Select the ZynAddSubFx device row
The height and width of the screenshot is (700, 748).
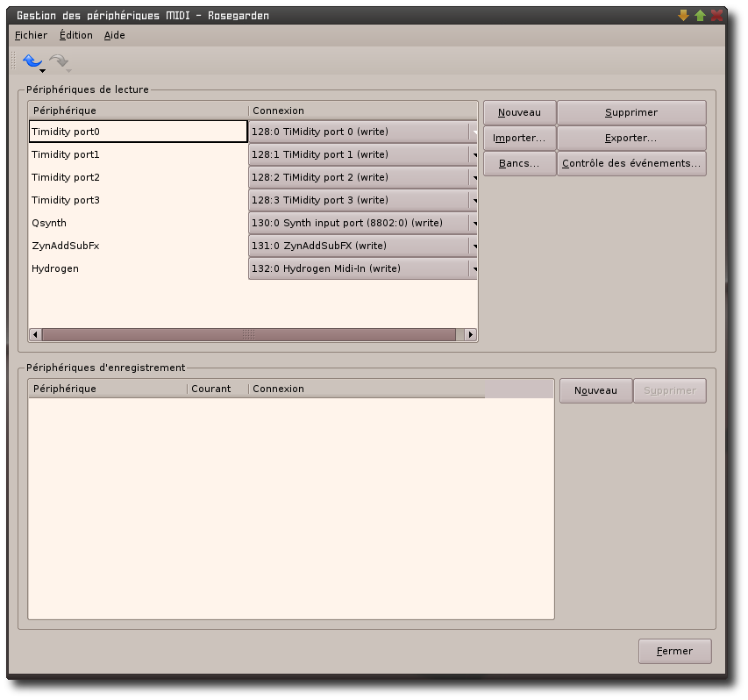(139, 246)
